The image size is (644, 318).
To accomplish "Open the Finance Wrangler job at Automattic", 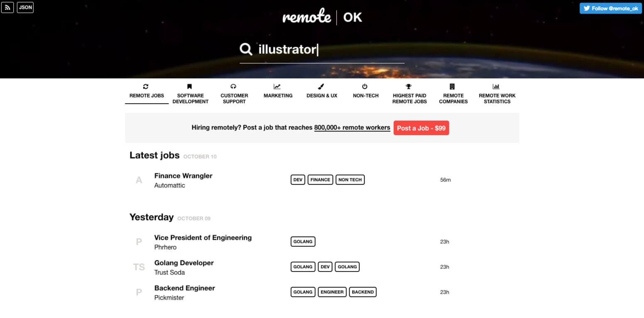I will pyautogui.click(x=183, y=176).
